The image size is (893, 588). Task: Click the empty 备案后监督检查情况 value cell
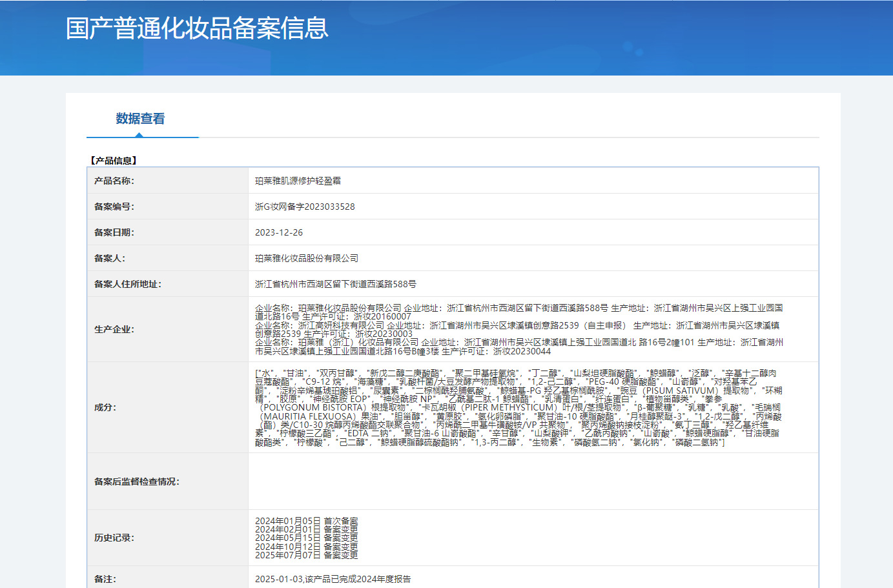(x=533, y=482)
